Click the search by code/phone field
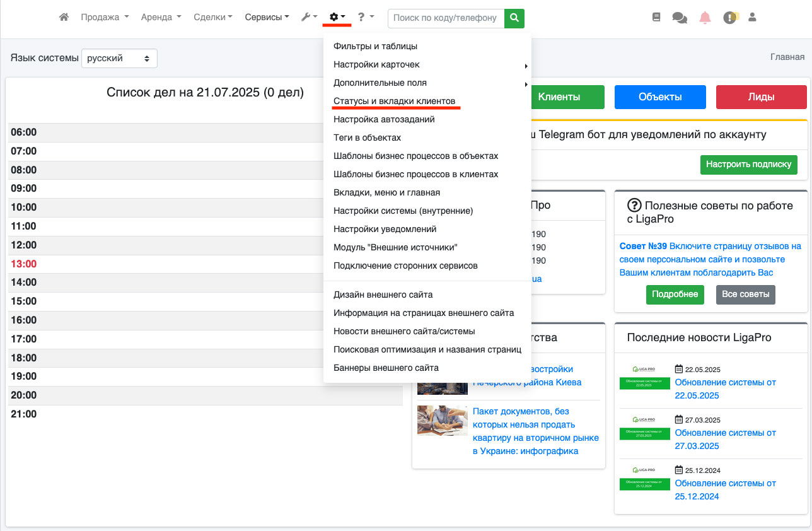Viewport: 812px width, 531px height. tap(446, 18)
